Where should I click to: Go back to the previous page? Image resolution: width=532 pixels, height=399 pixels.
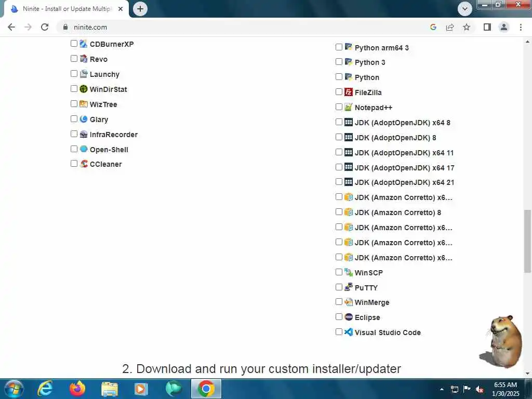pyautogui.click(x=11, y=27)
